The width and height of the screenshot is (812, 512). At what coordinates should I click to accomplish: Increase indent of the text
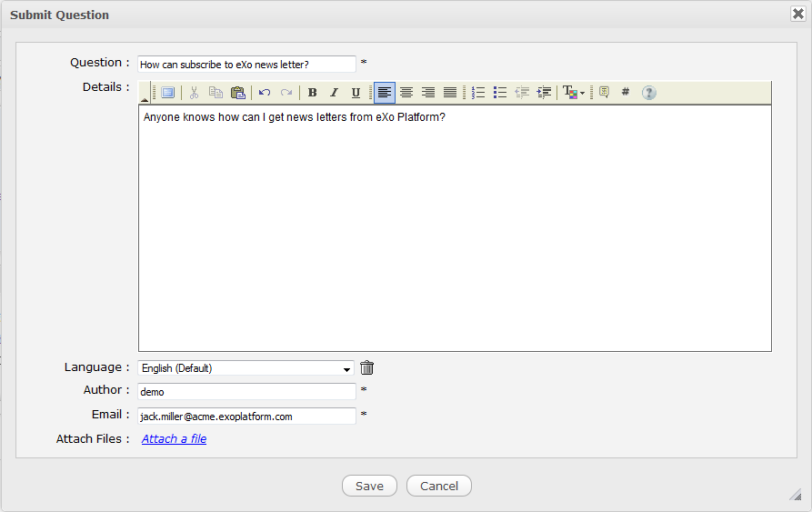(544, 93)
